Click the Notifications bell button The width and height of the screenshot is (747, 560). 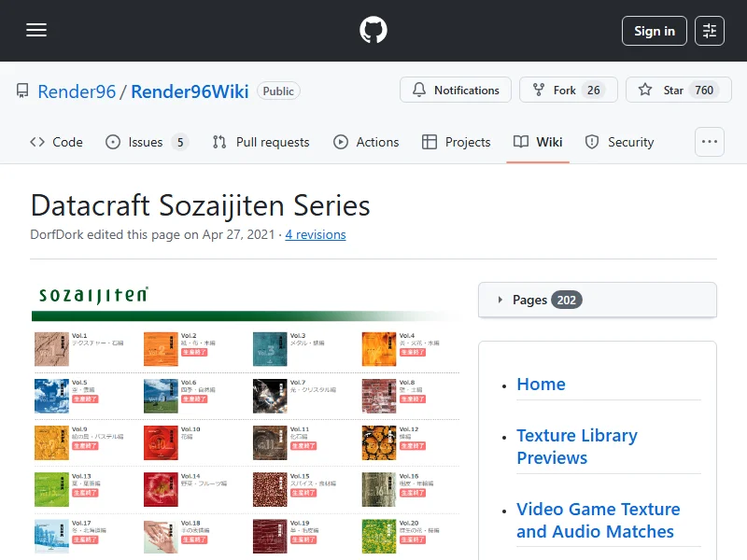click(x=456, y=91)
